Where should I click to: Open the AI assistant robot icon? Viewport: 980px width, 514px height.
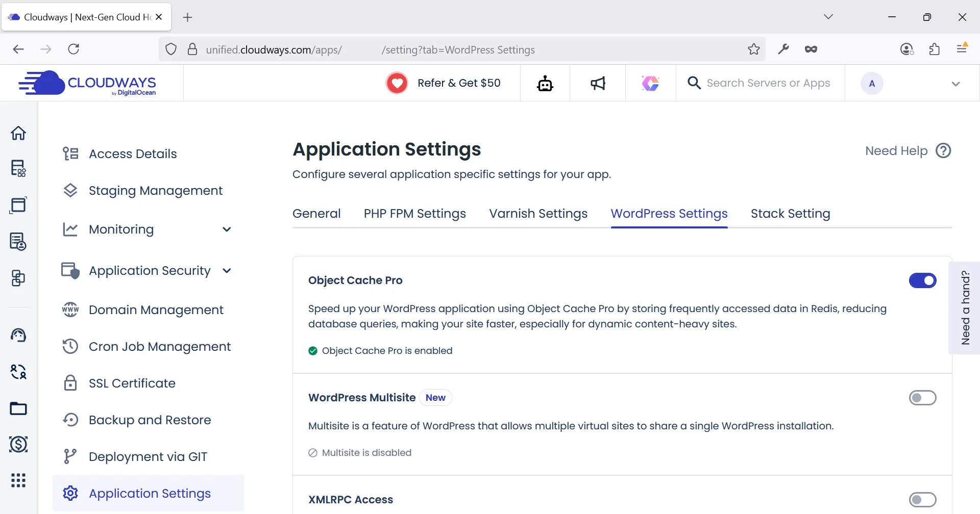(x=545, y=83)
